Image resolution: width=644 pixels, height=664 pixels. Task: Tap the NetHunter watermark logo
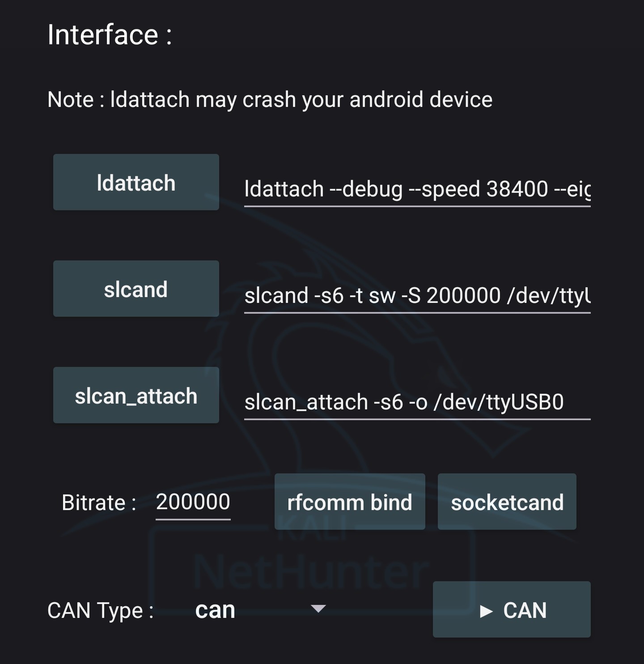pyautogui.click(x=311, y=572)
